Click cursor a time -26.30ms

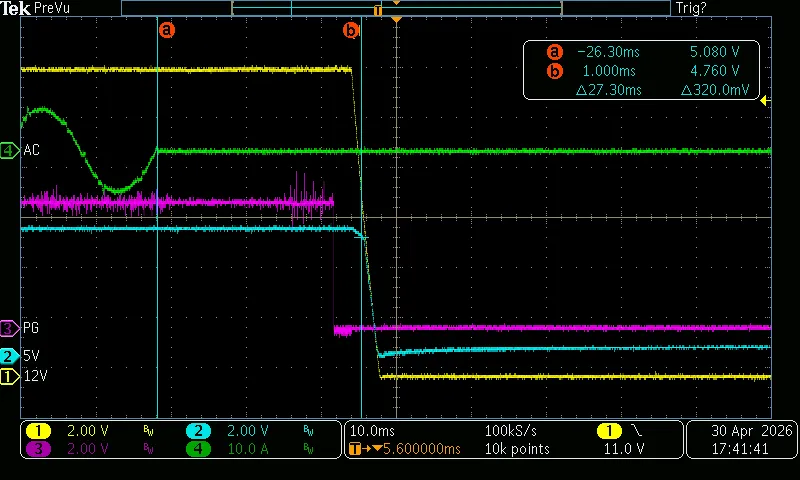click(608, 52)
